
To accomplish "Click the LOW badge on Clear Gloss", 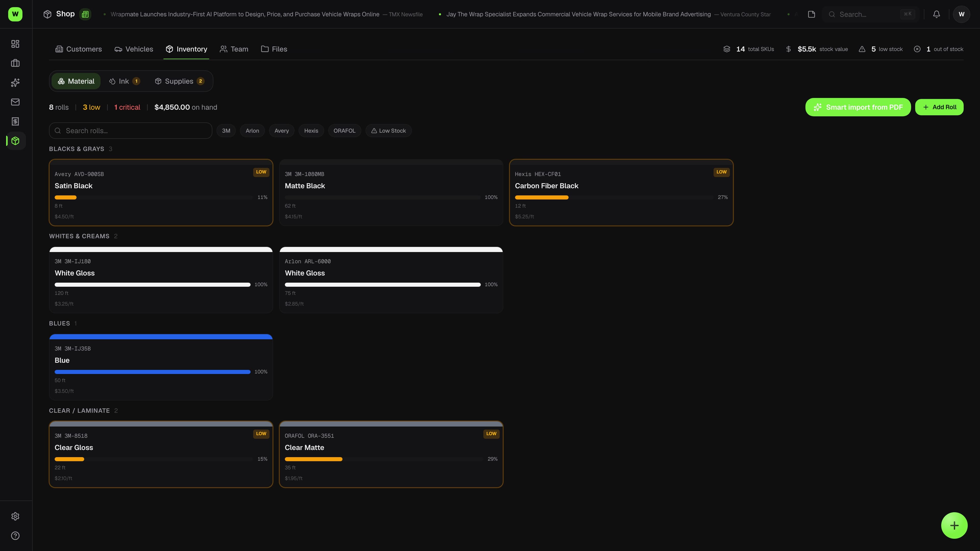I will tap(261, 433).
